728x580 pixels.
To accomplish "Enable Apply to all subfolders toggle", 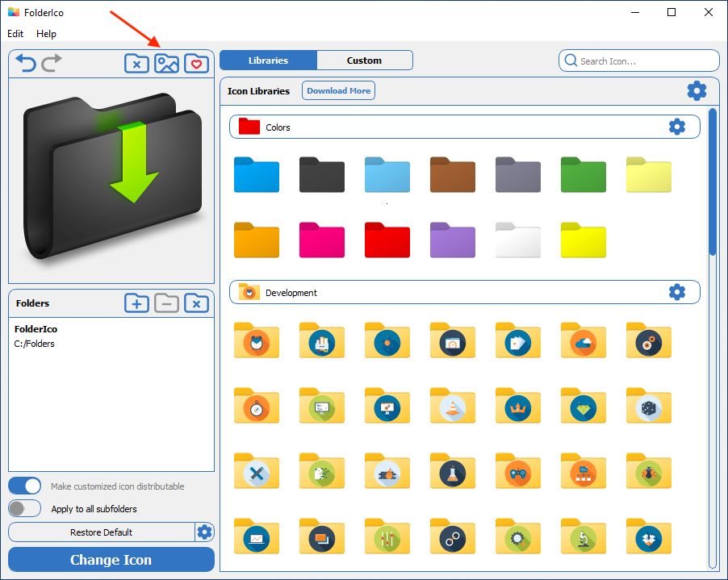I will [x=25, y=509].
